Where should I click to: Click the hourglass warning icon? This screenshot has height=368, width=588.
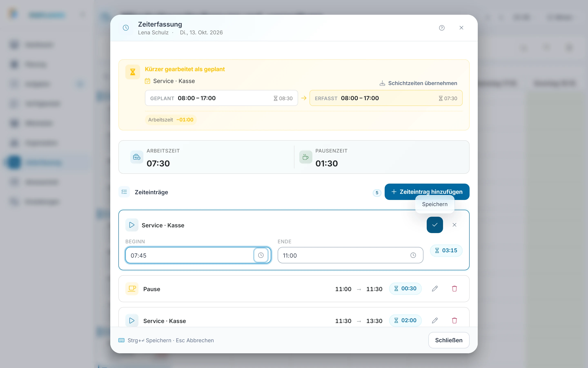tap(133, 72)
